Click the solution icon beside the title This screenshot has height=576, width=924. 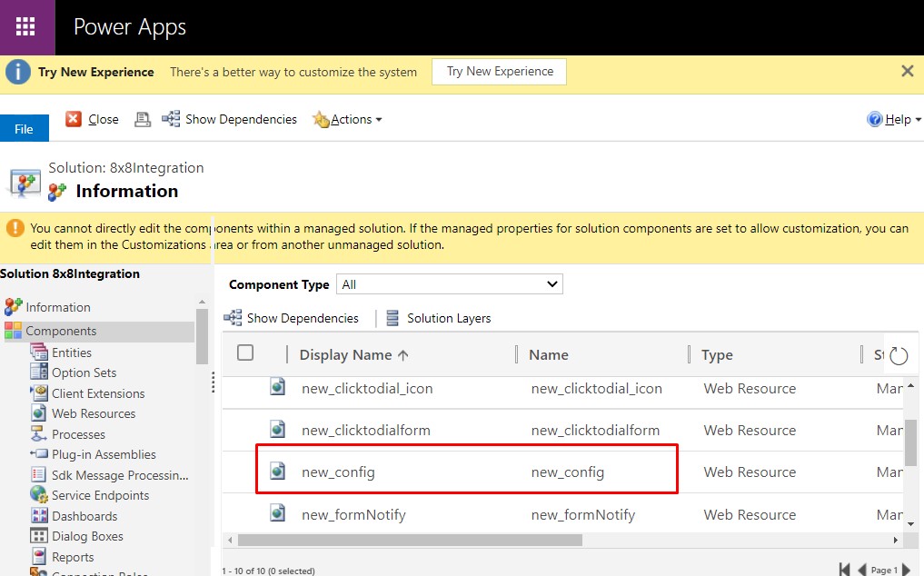25,184
